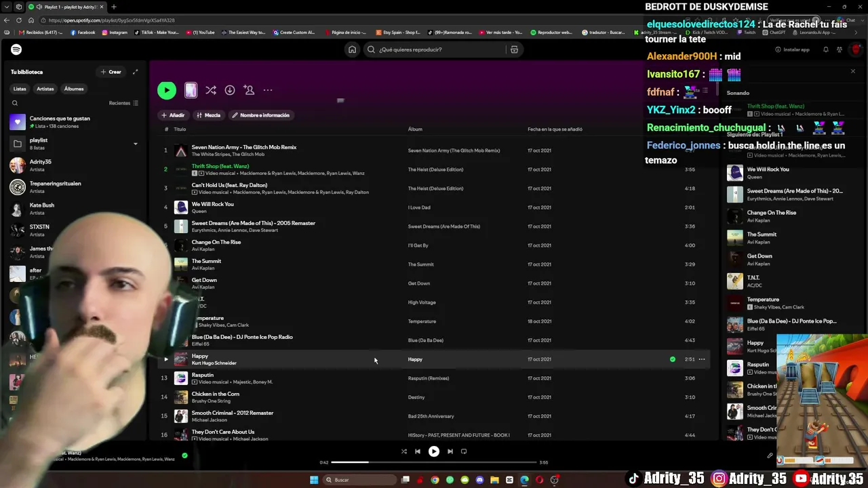Open Nombre e información editor
The height and width of the screenshot is (488, 868).
pos(261,115)
